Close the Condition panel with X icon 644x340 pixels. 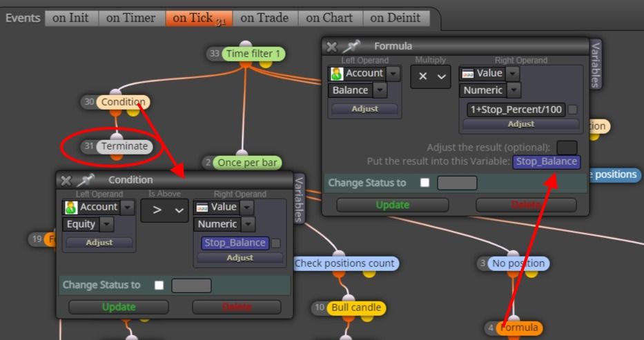tap(66, 181)
